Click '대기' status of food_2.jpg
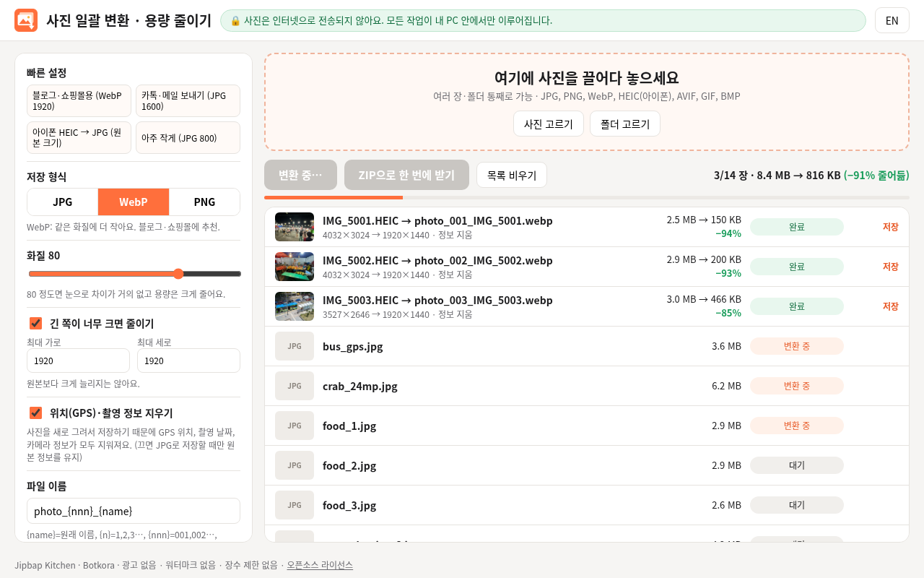Screen dimensions: 924x578 coord(797,465)
